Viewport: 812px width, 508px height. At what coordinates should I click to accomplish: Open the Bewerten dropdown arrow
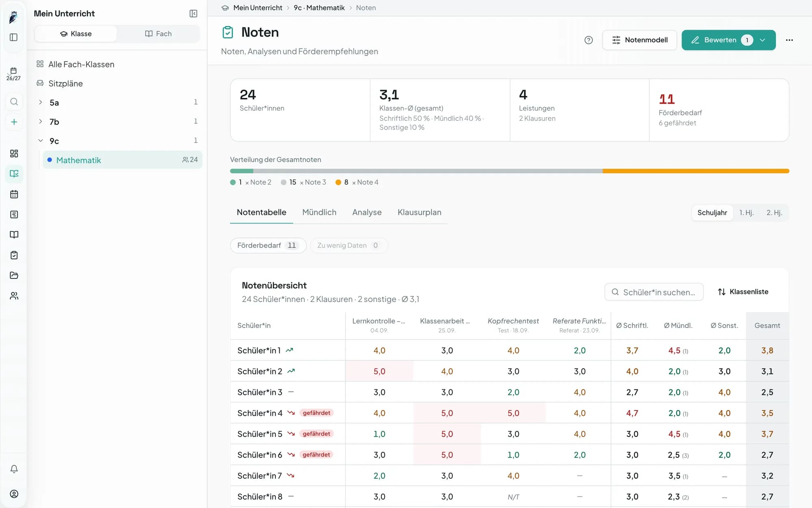pyautogui.click(x=762, y=40)
